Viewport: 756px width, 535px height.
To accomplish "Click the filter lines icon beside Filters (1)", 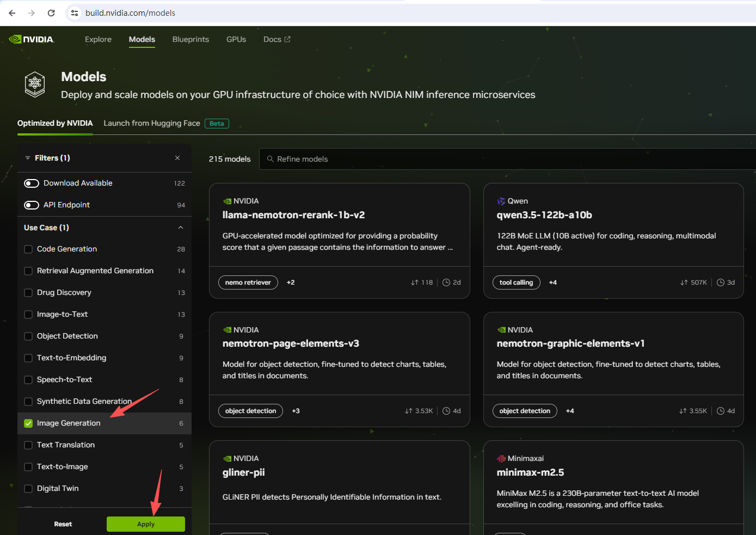I will point(28,158).
